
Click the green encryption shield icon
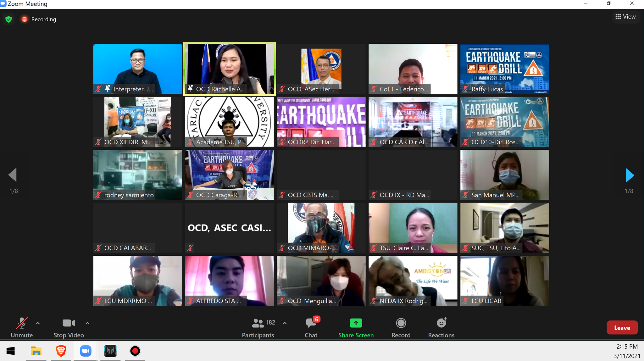[x=9, y=19]
